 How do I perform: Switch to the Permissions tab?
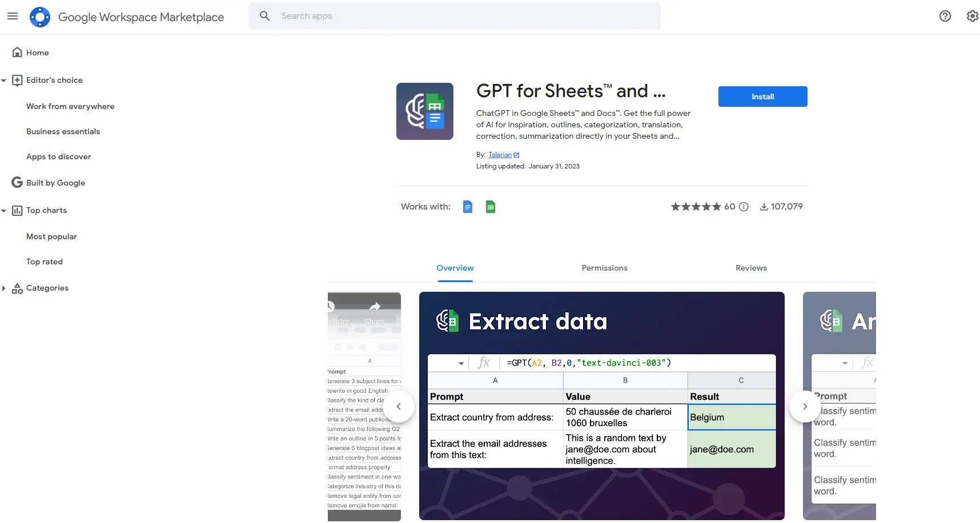pos(604,268)
